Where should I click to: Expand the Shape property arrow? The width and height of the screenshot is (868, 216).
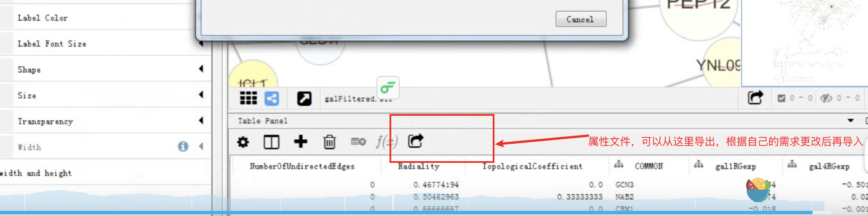coord(201,69)
